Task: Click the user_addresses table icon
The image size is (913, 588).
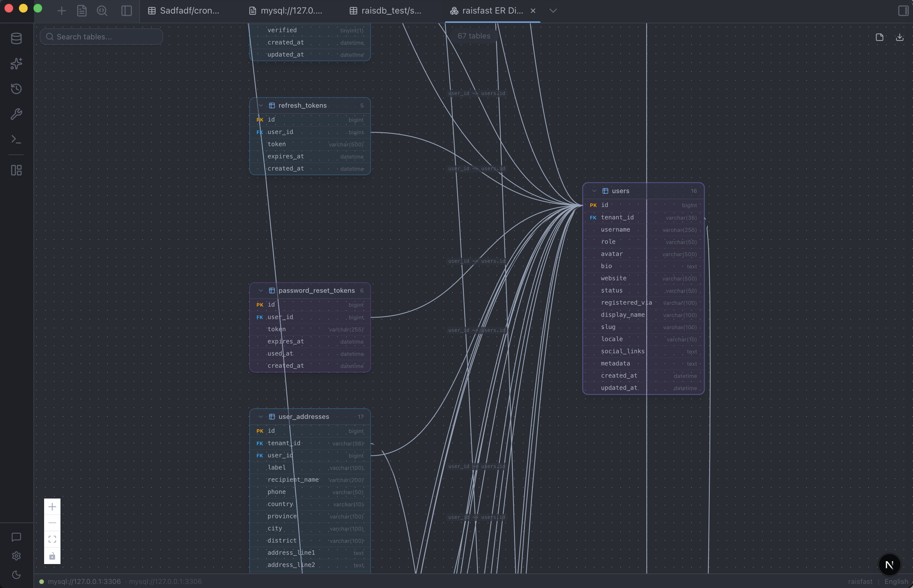Action: pos(272,417)
